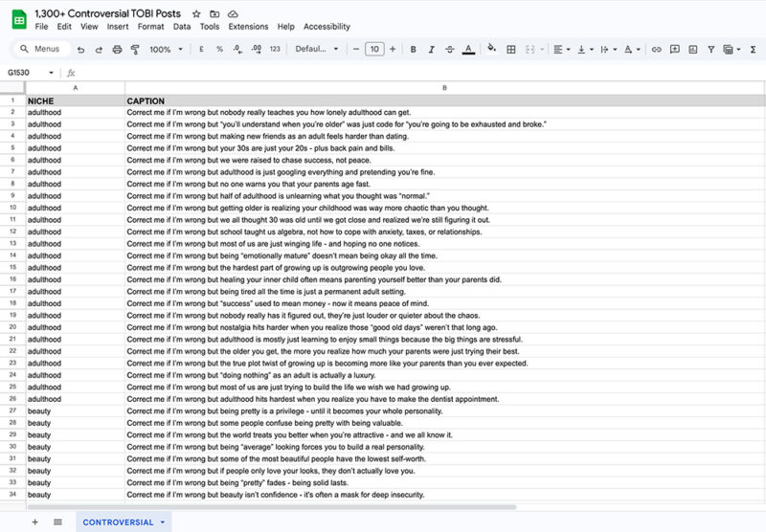
Task: Add a new sheet with plus button
Action: coord(35,521)
